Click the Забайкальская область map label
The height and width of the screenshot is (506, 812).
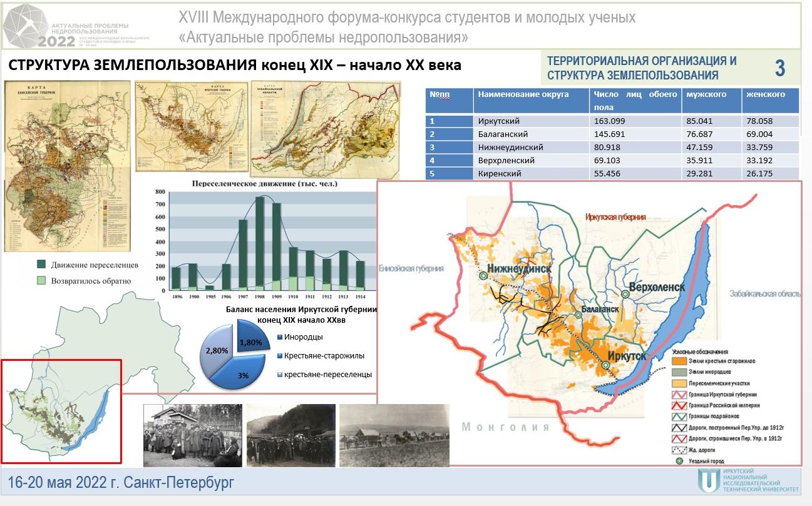pos(765,294)
